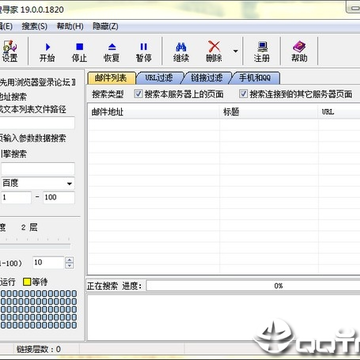Increase thread count with up arrow

click(69, 260)
